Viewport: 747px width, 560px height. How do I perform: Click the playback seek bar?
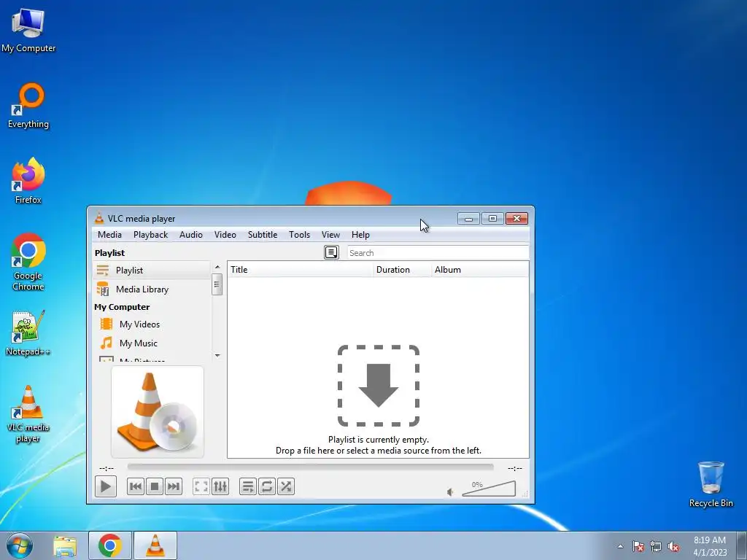click(310, 467)
